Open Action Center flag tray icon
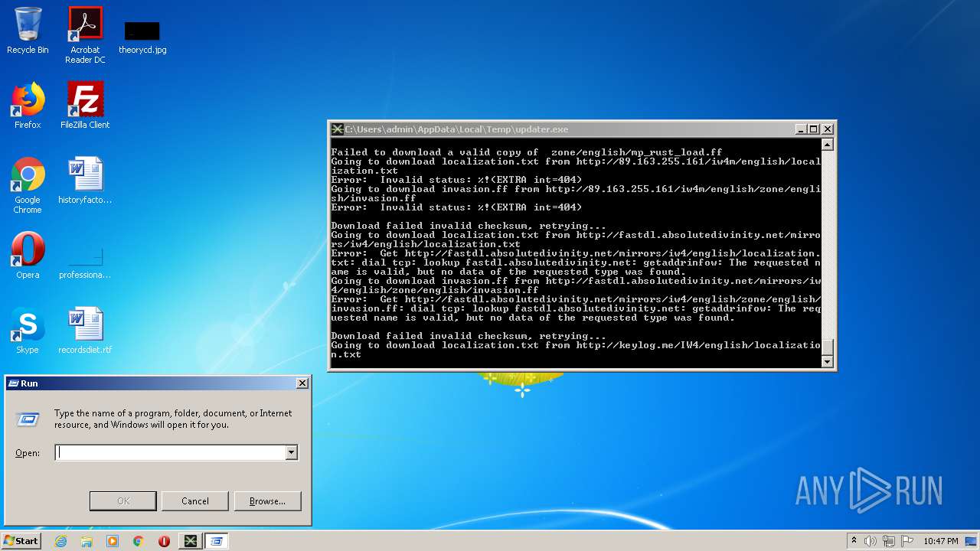This screenshot has width=980, height=551. click(907, 541)
